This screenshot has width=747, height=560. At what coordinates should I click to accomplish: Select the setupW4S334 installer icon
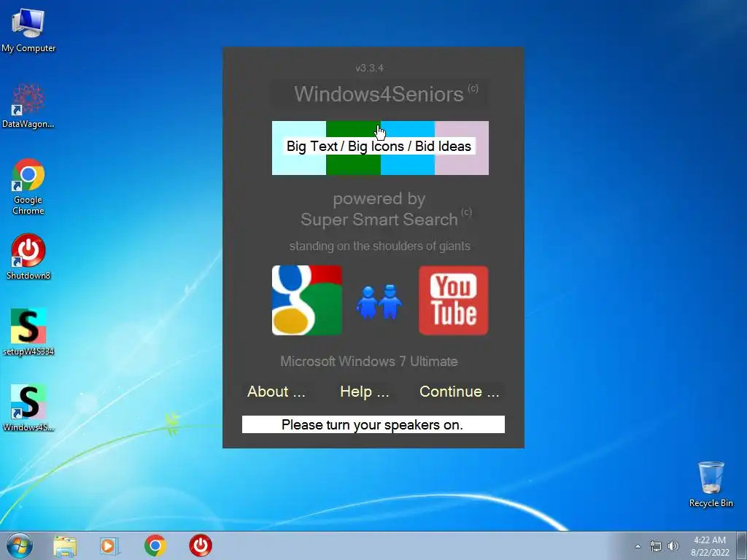[28, 332]
